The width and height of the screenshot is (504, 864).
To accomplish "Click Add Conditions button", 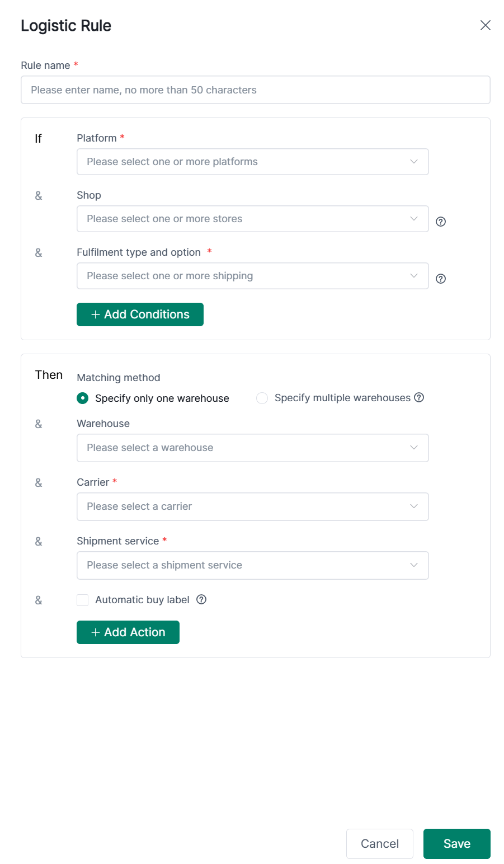I will [140, 314].
